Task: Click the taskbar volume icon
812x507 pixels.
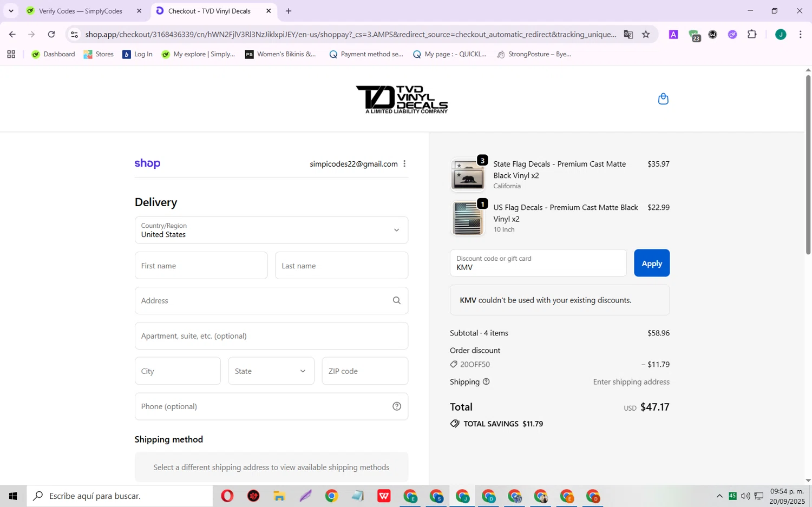Action: pyautogui.click(x=745, y=496)
